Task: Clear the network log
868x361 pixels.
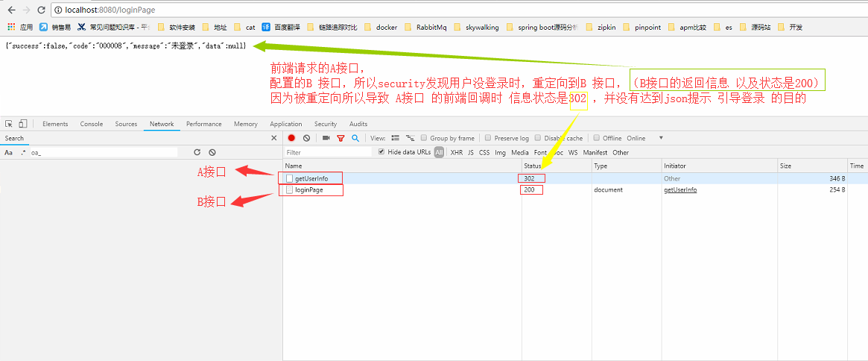Action: pos(306,138)
